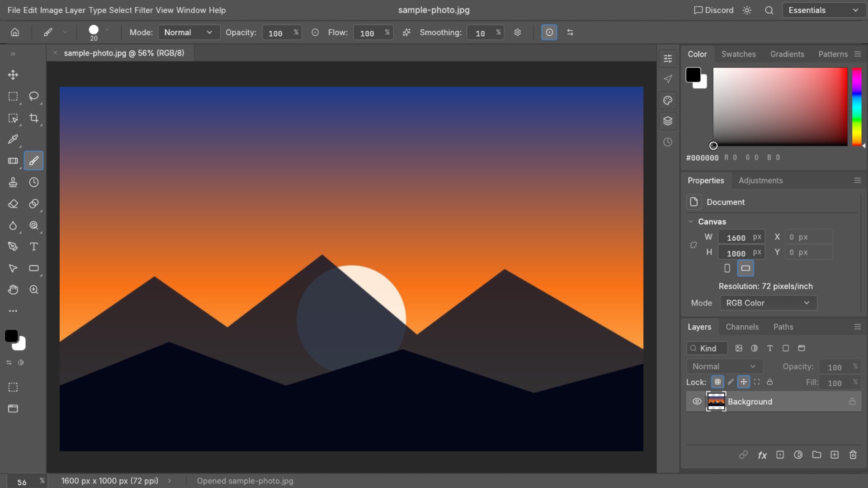
Task: Create a new layer with plus icon
Action: coord(835,455)
